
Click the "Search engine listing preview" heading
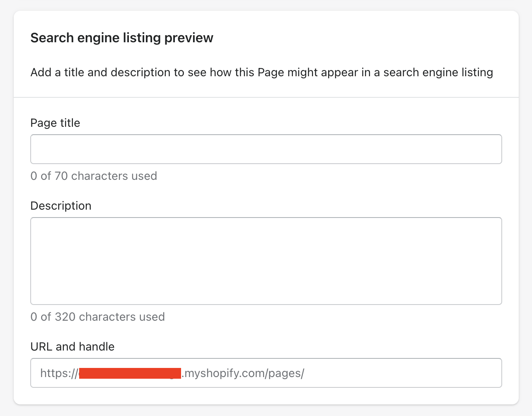[x=122, y=38]
